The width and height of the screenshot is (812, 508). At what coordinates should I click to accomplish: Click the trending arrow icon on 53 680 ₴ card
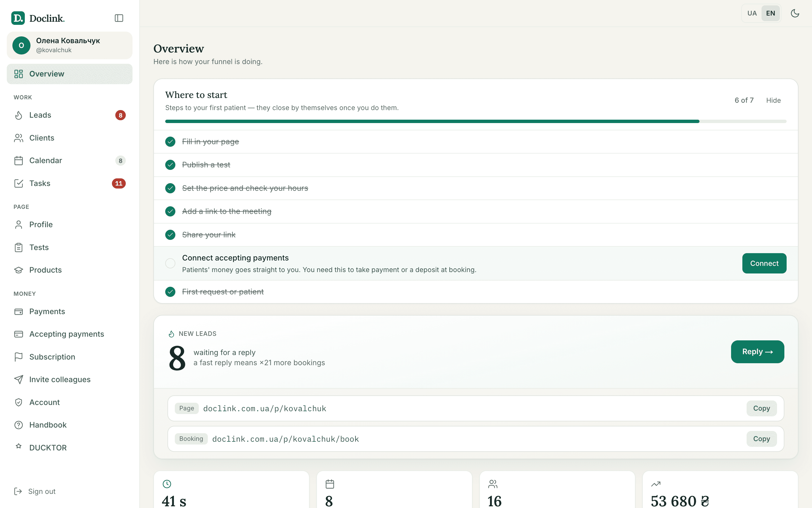[x=656, y=484]
